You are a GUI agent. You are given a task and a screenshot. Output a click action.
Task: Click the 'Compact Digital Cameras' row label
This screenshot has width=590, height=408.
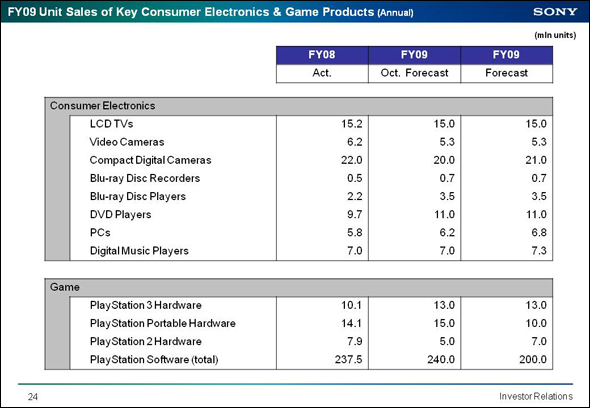(151, 160)
